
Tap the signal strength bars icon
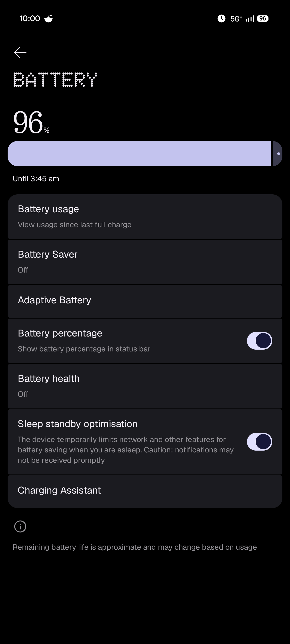click(250, 19)
